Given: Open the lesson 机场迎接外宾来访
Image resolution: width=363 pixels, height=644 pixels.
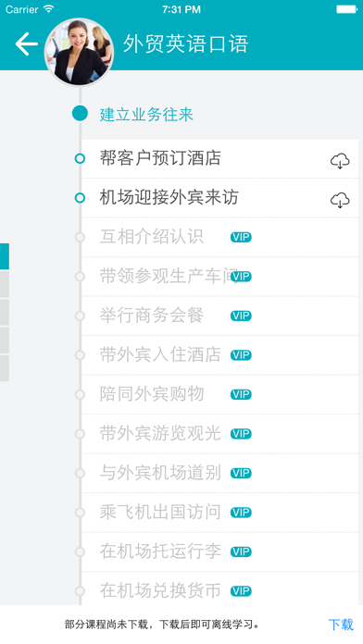Looking at the screenshot, I should click(220, 198).
